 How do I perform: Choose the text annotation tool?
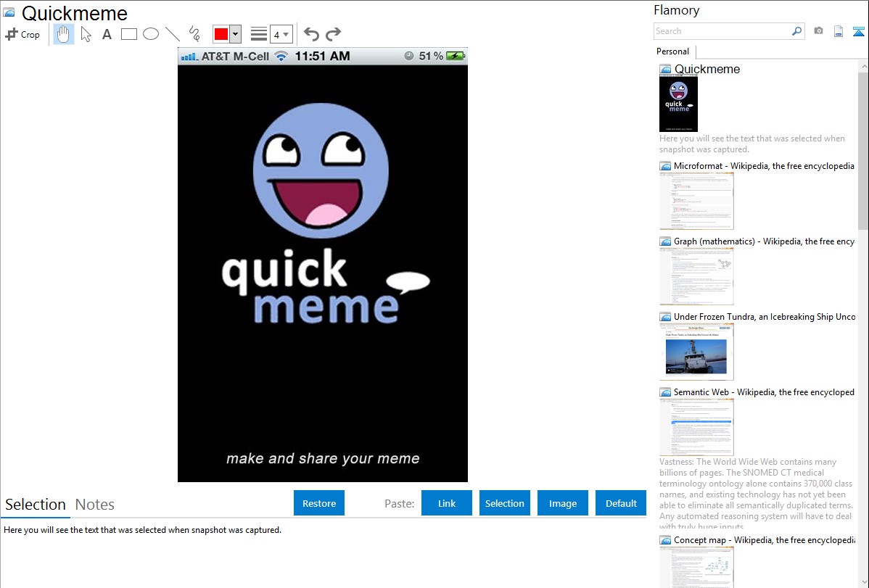pyautogui.click(x=107, y=34)
